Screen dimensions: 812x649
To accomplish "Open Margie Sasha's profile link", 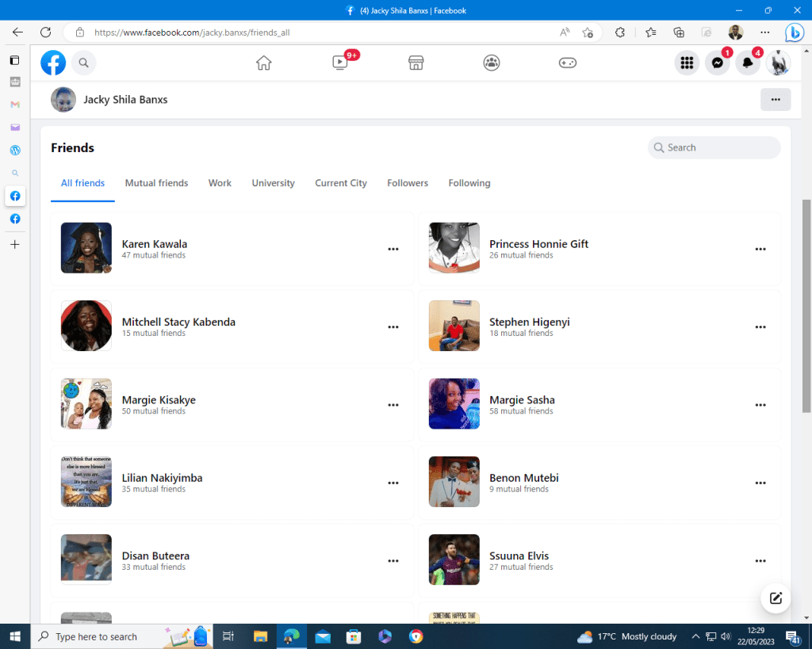I will click(522, 400).
